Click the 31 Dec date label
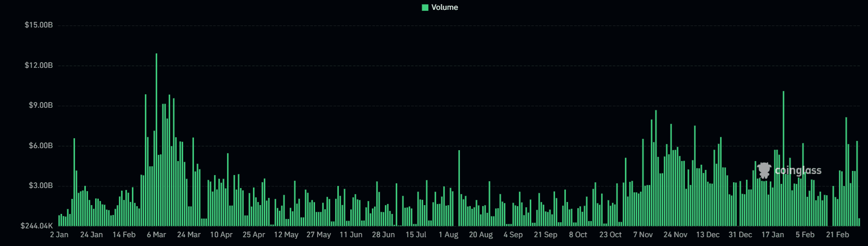The width and height of the screenshot is (868, 246). [740, 235]
